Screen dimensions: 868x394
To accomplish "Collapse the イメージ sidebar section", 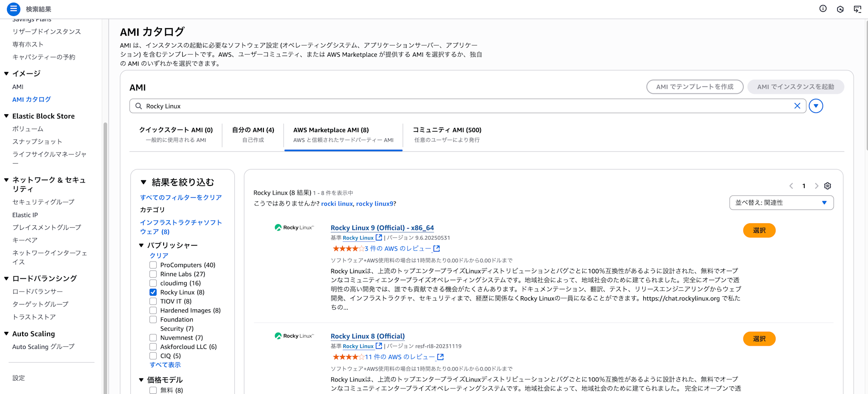I will [7, 73].
